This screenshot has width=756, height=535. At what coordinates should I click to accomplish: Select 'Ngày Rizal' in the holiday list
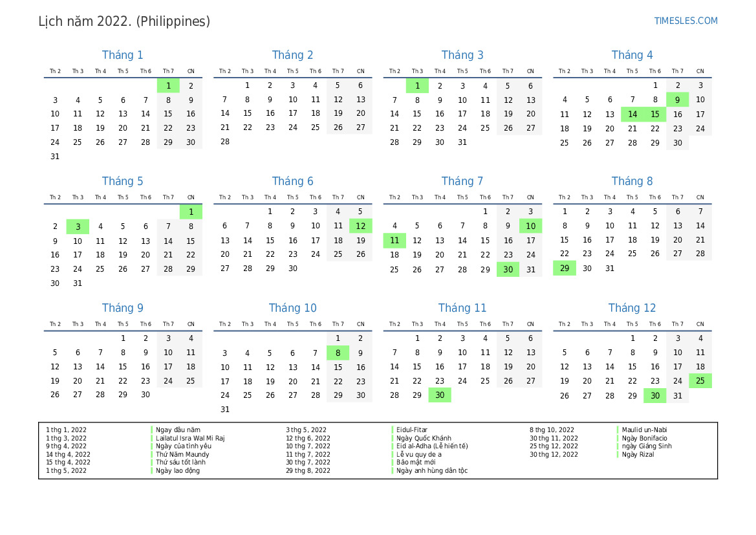tap(638, 454)
